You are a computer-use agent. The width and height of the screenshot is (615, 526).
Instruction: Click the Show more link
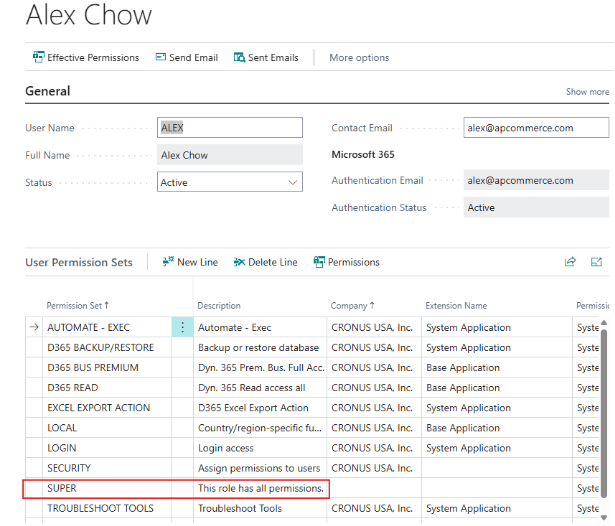[x=587, y=92]
